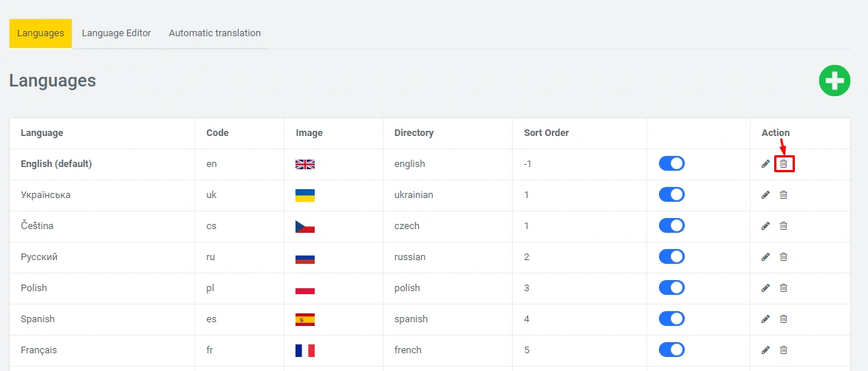
Task: Toggle off the Ukrainian language switch
Action: pos(671,195)
